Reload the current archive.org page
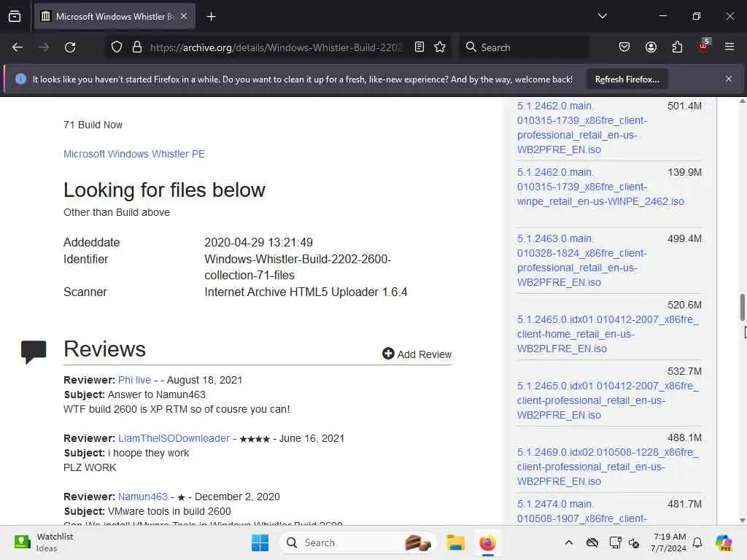This screenshot has width=747, height=560. [x=70, y=47]
